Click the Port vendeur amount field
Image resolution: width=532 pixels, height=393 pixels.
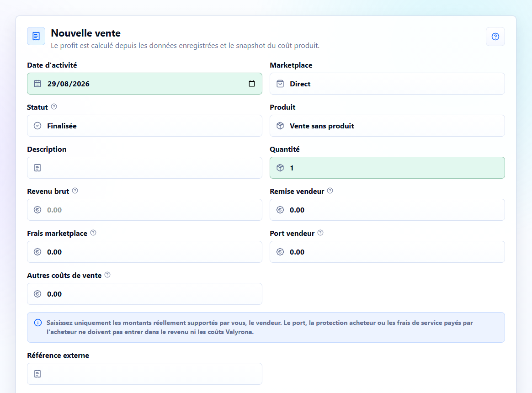387,252
